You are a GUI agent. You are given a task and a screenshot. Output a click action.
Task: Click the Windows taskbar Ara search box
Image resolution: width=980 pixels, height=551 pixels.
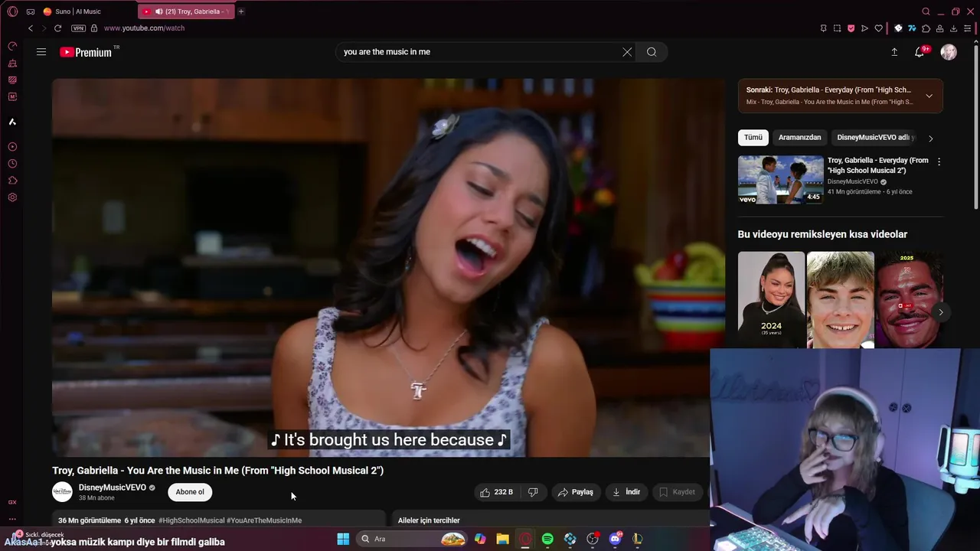(x=412, y=539)
